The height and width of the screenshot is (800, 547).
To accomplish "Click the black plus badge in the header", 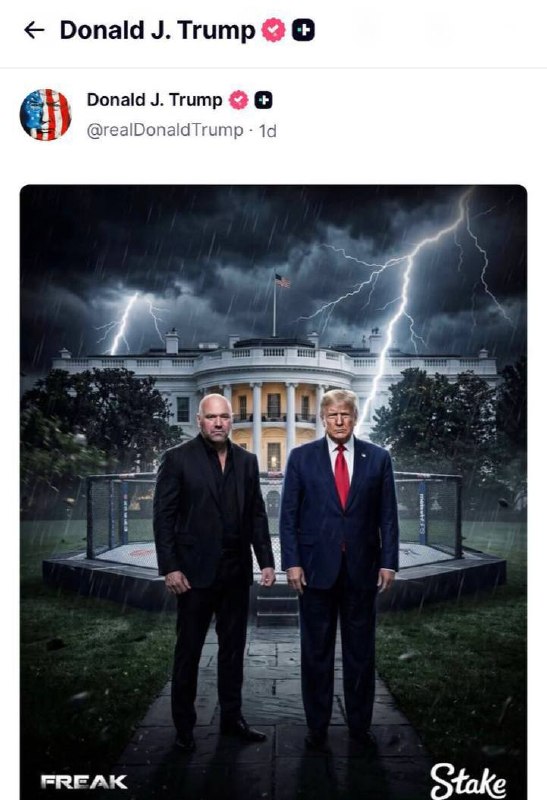I will pyautogui.click(x=303, y=30).
